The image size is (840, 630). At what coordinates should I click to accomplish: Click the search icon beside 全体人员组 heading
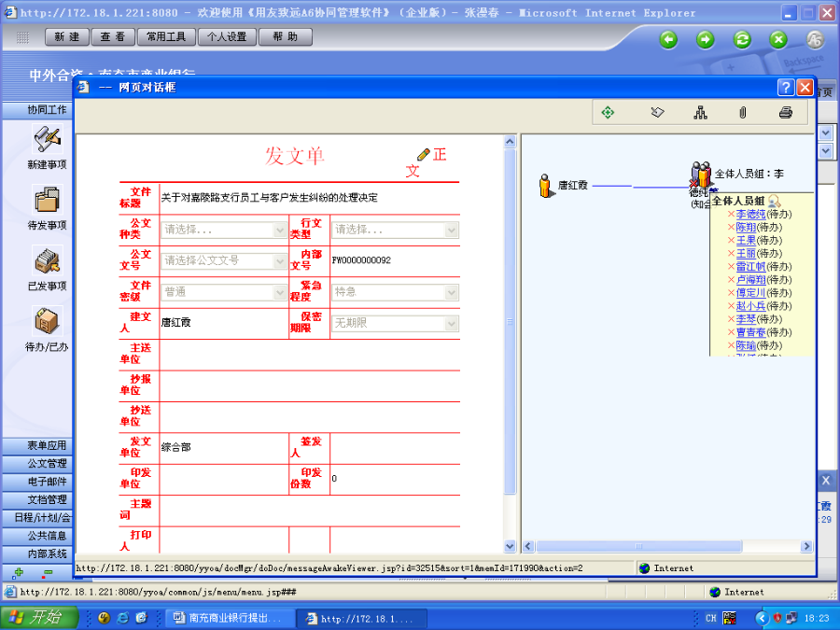click(774, 202)
